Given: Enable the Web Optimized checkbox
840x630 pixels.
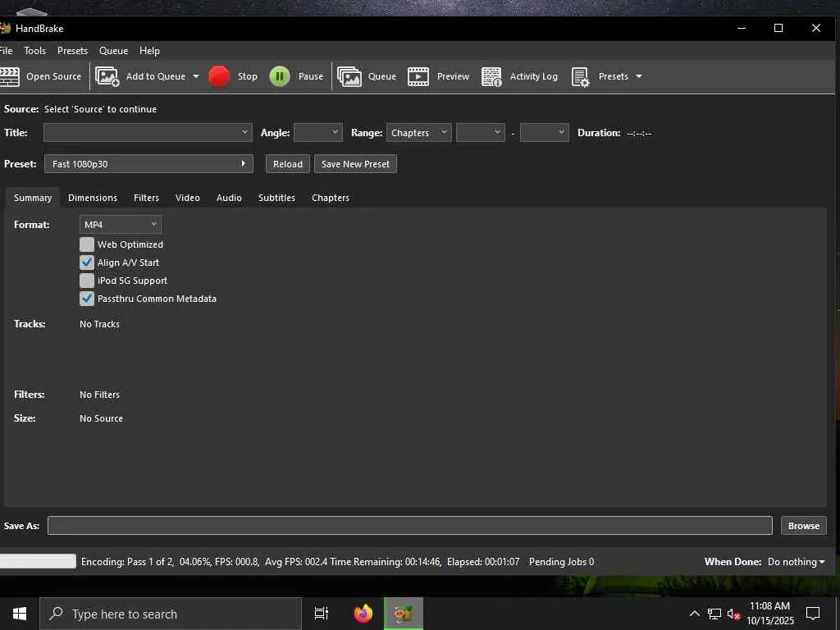Looking at the screenshot, I should (x=87, y=244).
